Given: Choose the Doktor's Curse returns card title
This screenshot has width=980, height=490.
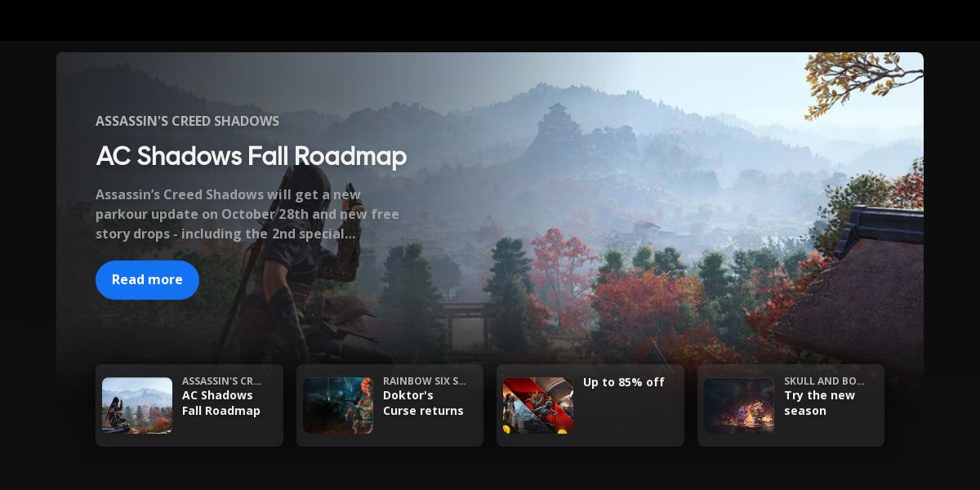Looking at the screenshot, I should (423, 403).
